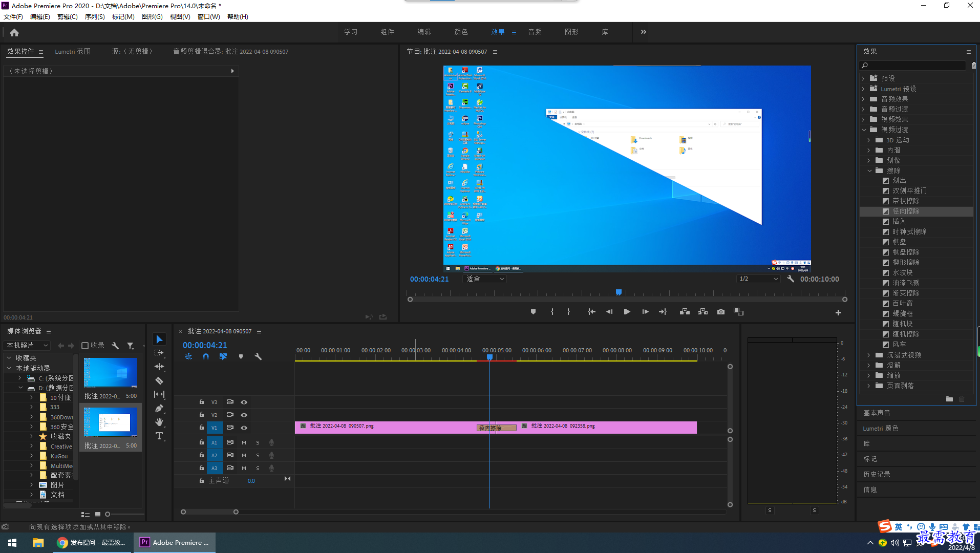Image resolution: width=980 pixels, height=553 pixels.
Task: Open the 窗口(W) menu
Action: tap(209, 17)
